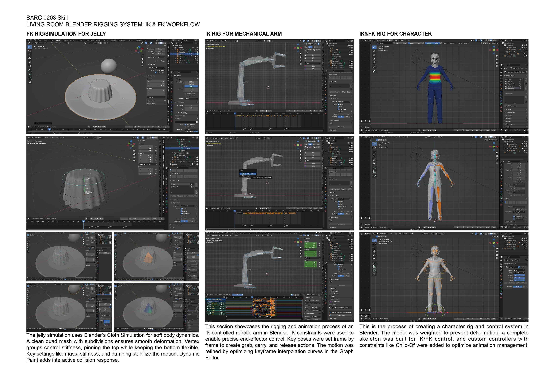Choose To New Empty Object in Add IK menu

[x=248, y=174]
